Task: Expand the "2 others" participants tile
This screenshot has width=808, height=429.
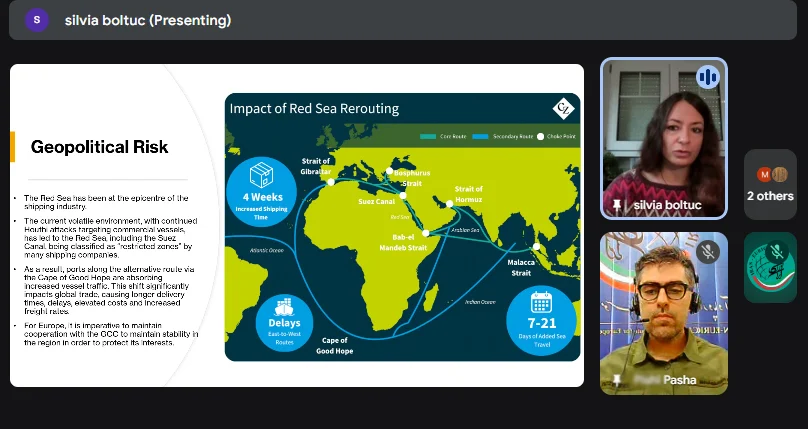Action: (x=770, y=185)
